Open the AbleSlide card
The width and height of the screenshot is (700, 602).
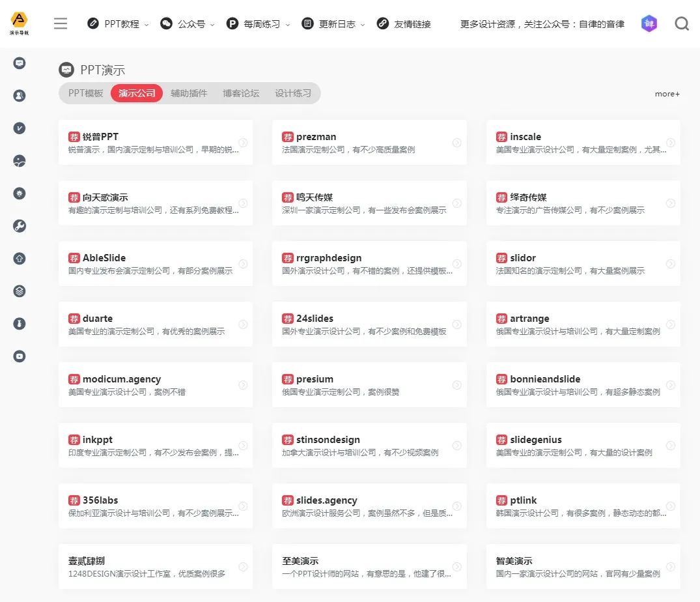[x=156, y=263]
